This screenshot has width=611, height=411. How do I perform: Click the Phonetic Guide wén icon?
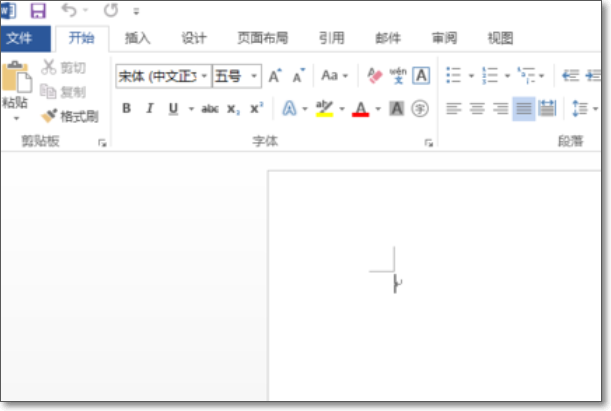coord(398,76)
